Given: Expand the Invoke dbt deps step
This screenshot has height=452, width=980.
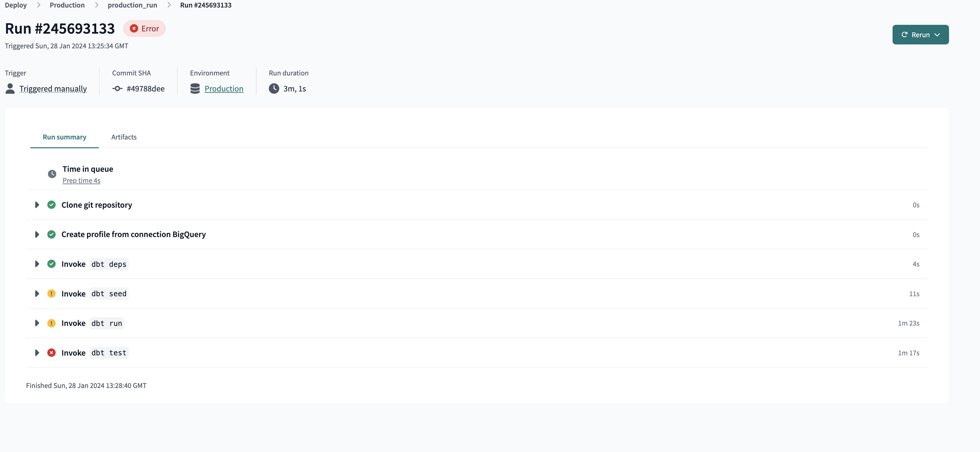Looking at the screenshot, I should (37, 264).
